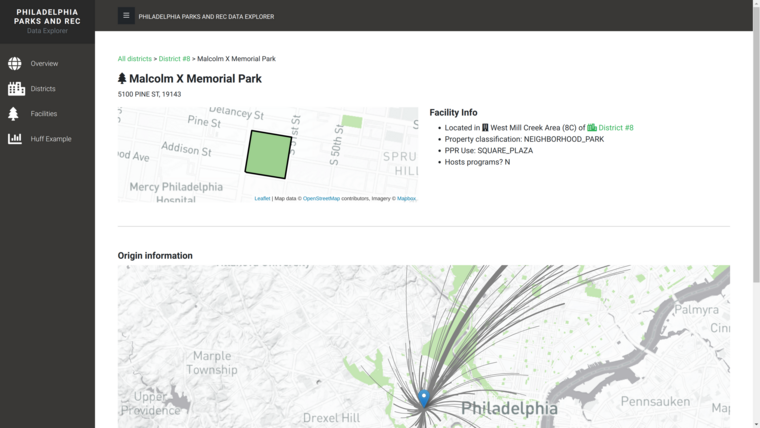Select Facilities in the sidebar
Screen dimensions: 760x428
pyautogui.click(x=44, y=114)
